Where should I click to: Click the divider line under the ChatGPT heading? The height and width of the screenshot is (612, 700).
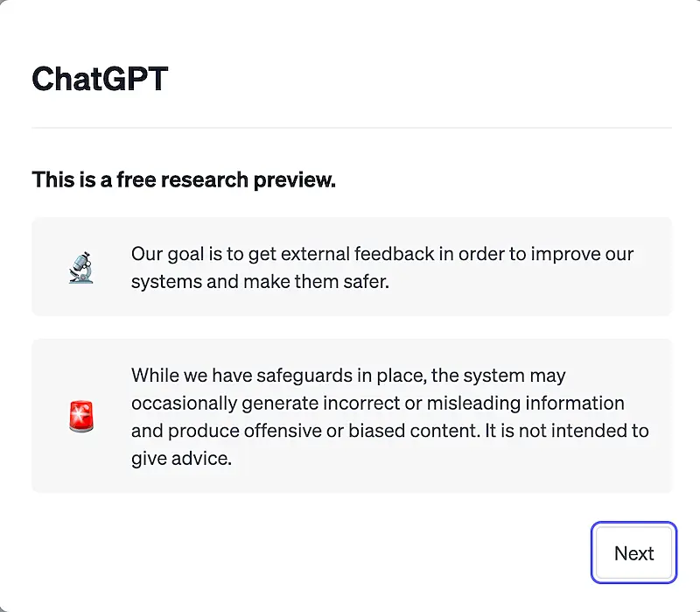pyautogui.click(x=350, y=128)
